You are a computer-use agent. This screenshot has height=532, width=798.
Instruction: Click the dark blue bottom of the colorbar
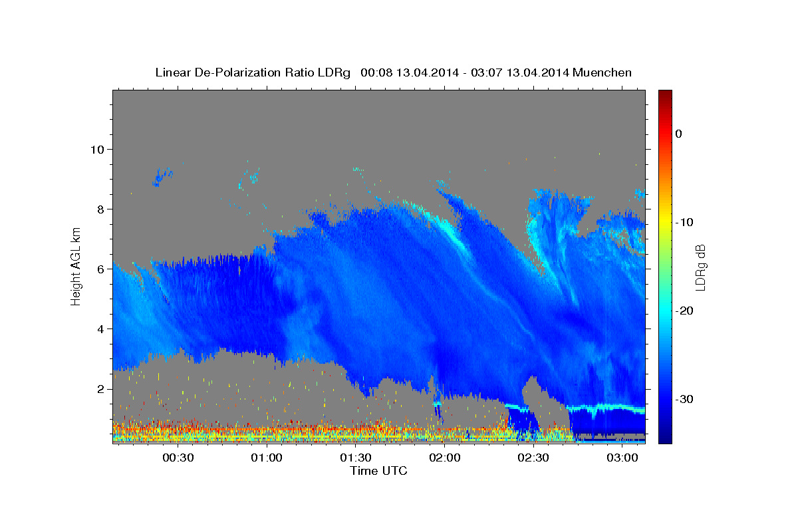pyautogui.click(x=664, y=438)
